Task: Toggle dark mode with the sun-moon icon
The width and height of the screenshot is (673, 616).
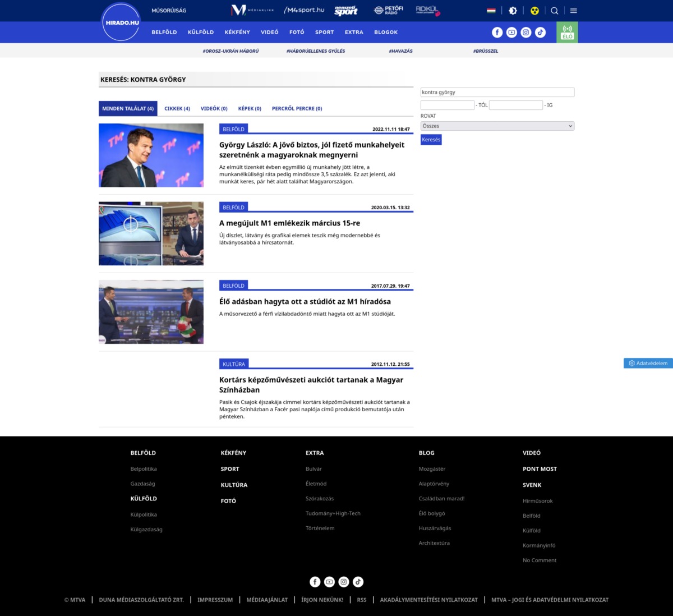Action: 513,11
